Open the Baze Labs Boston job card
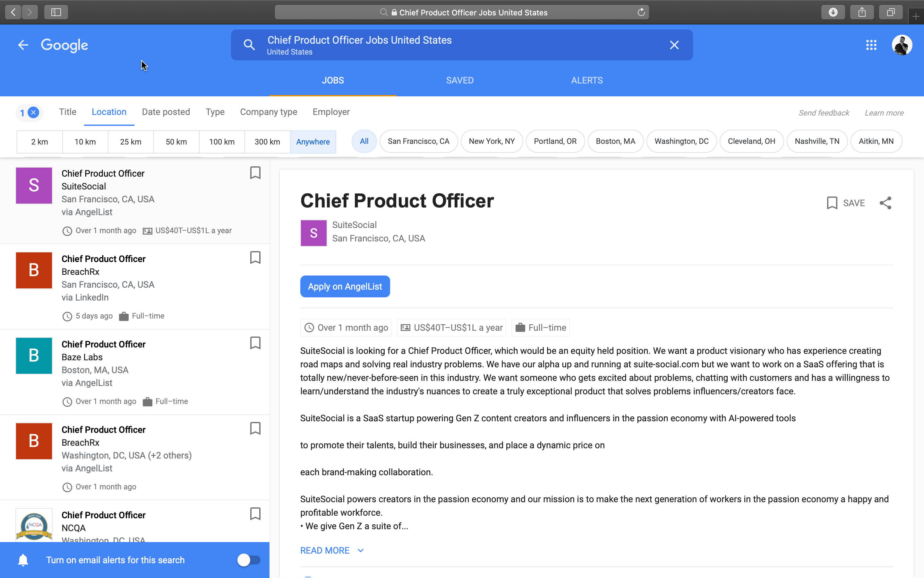The width and height of the screenshot is (924, 578). tap(135, 372)
